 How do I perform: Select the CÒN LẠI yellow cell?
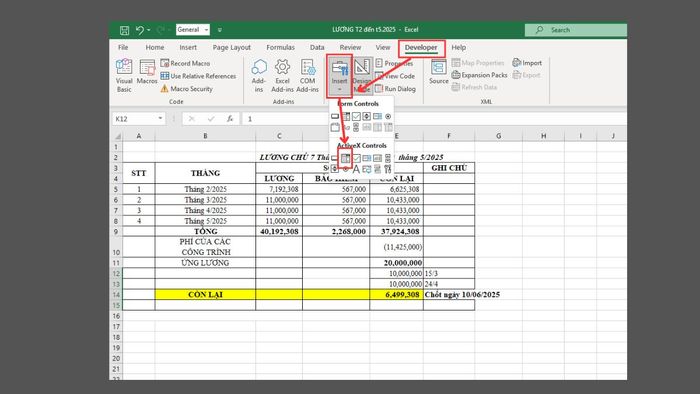[205, 294]
